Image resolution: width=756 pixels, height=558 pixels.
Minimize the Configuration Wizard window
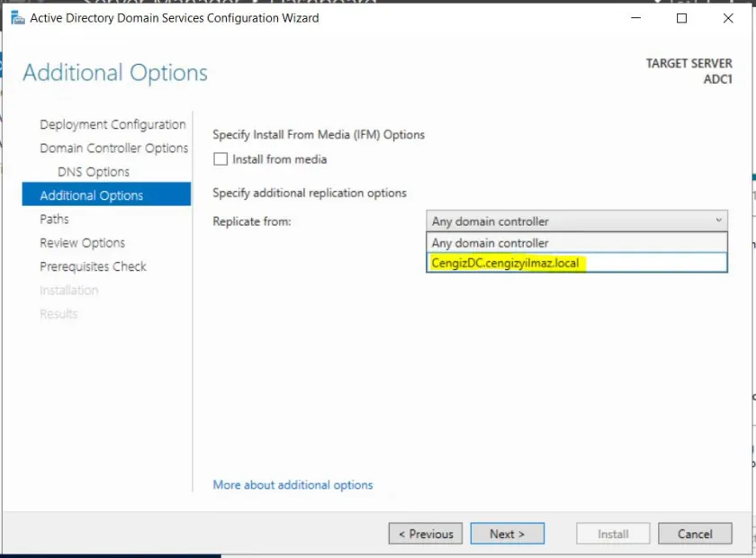click(x=634, y=18)
